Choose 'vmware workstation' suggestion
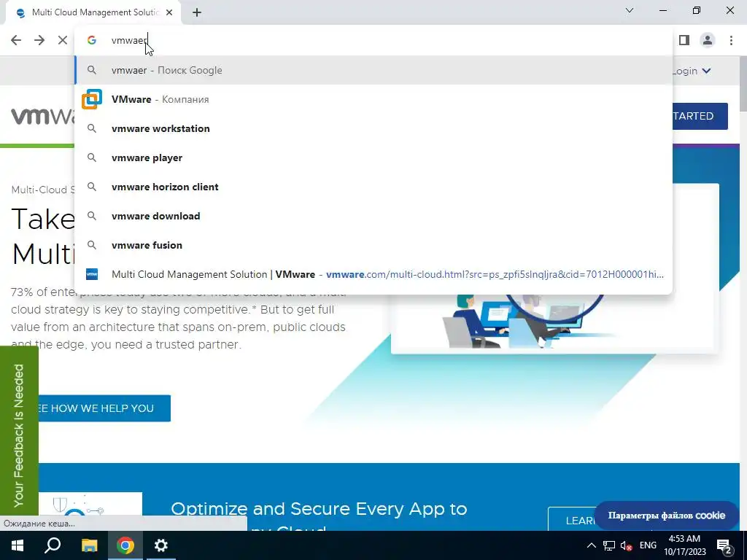Screen dimensions: 747x560 373,128
